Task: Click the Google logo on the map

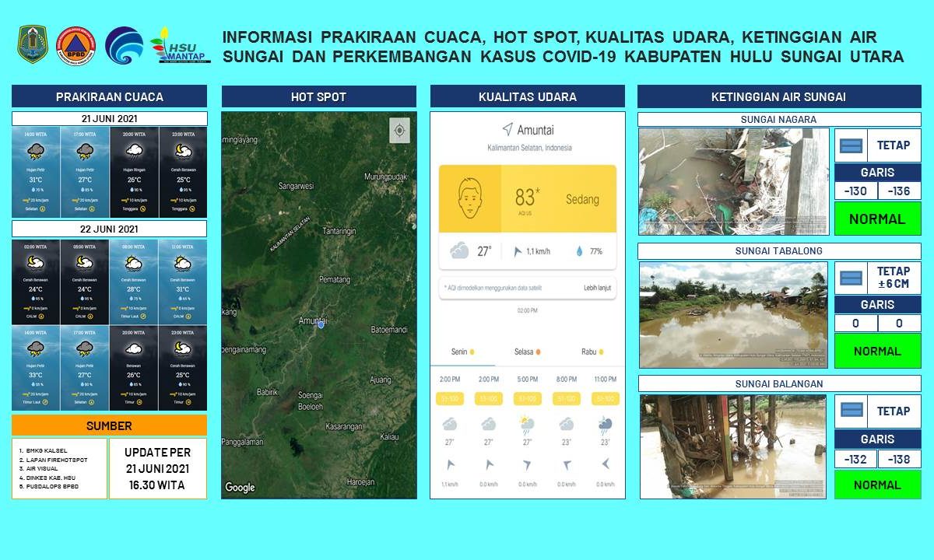Action: click(x=240, y=488)
